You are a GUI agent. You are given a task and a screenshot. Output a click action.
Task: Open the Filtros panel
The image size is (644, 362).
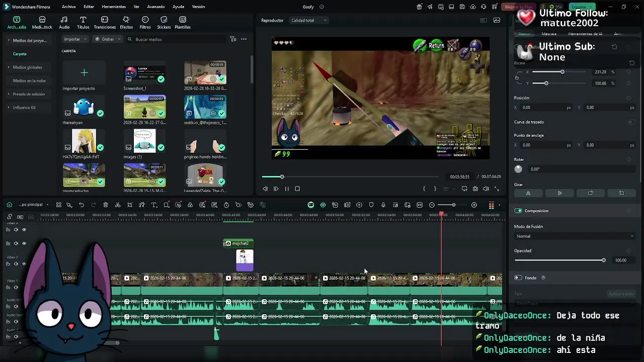(145, 23)
